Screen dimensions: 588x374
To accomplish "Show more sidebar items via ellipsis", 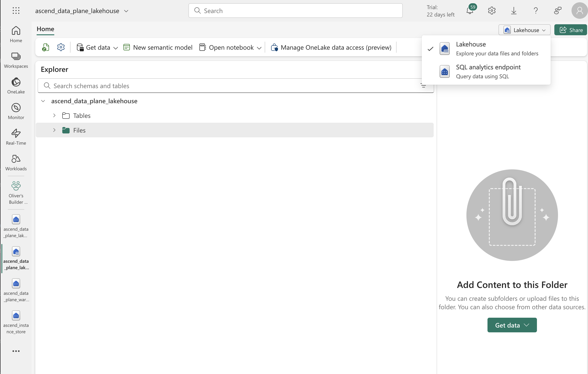I will (x=16, y=351).
